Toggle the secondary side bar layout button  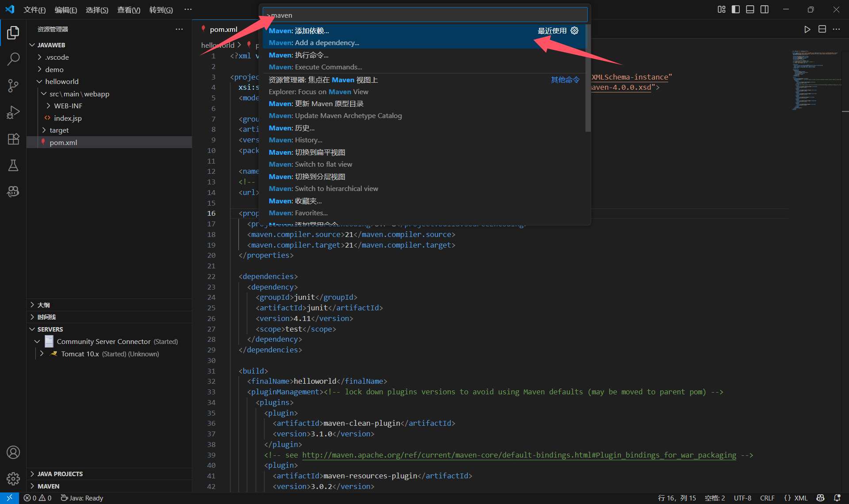(x=765, y=9)
